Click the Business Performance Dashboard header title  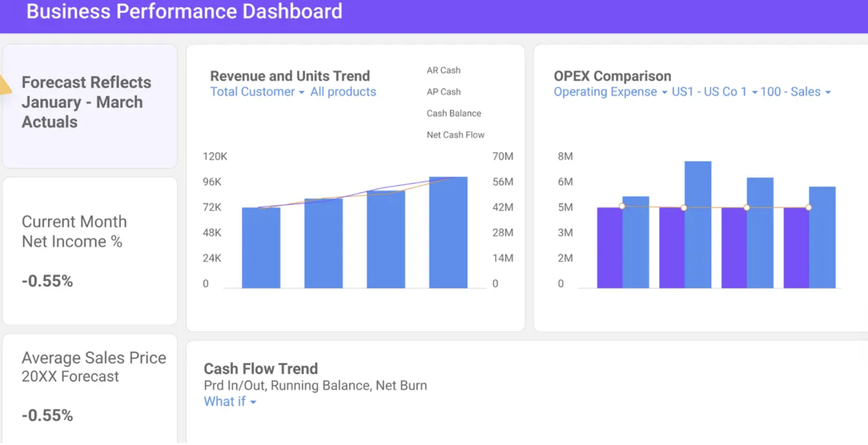coord(184,11)
